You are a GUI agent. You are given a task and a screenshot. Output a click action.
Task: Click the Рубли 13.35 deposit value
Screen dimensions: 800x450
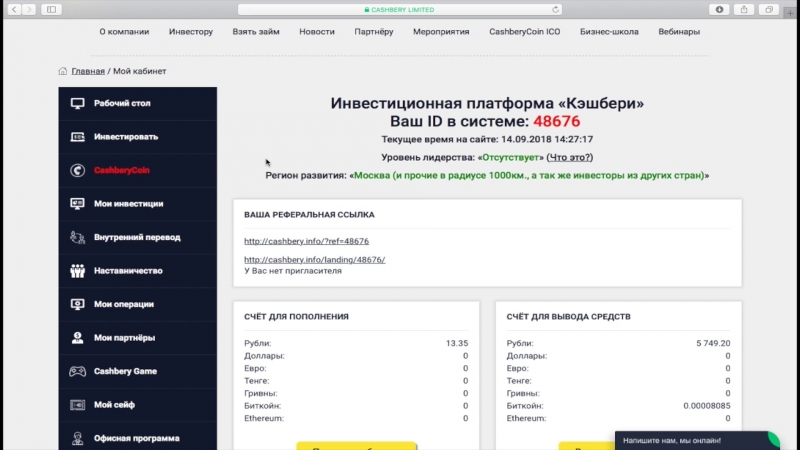(457, 343)
